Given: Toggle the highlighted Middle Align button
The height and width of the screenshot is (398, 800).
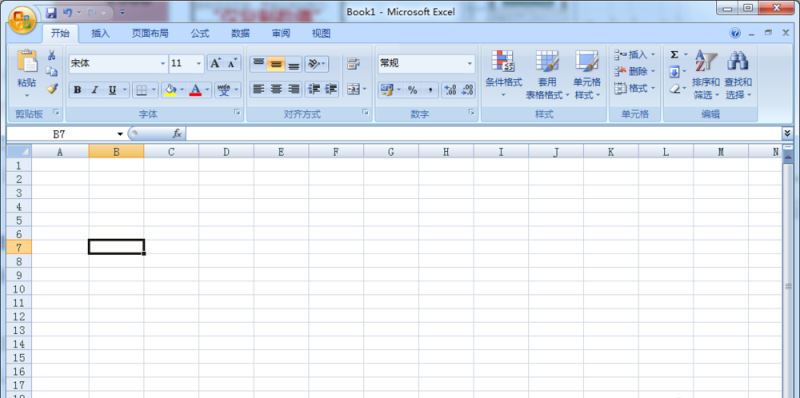Looking at the screenshot, I should [276, 64].
